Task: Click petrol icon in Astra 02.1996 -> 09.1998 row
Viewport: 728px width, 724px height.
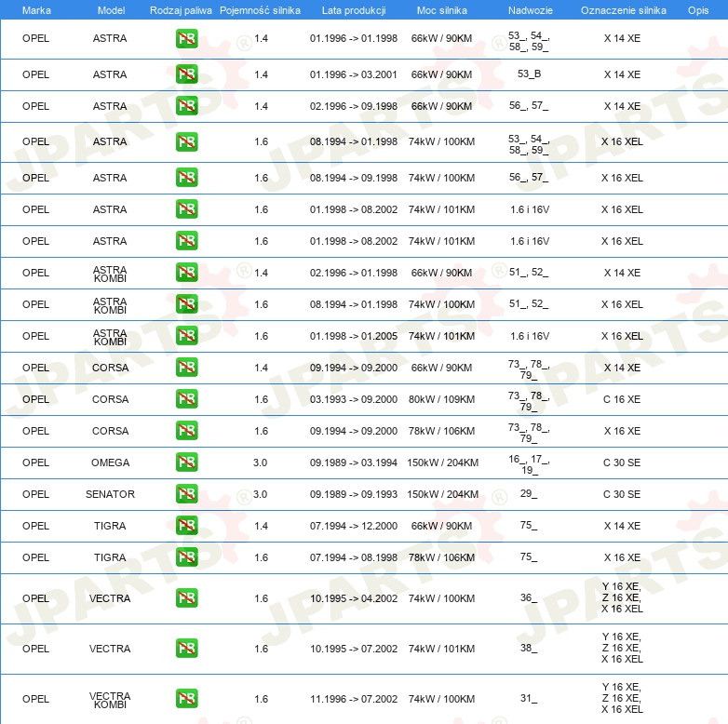Action: [186, 106]
